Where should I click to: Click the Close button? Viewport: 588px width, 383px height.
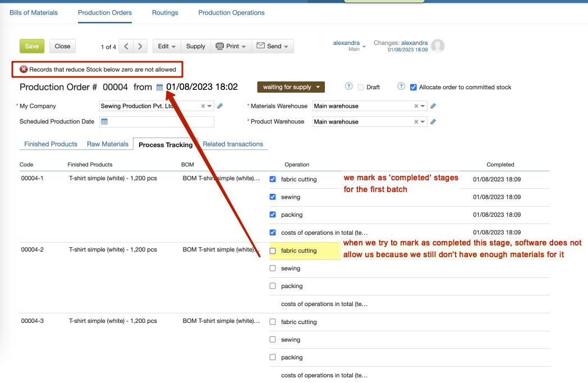[x=62, y=46]
